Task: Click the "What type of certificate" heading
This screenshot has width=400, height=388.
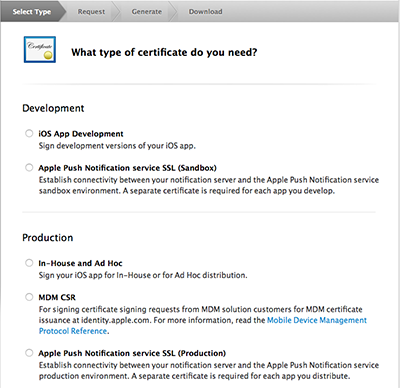Action: [x=164, y=52]
